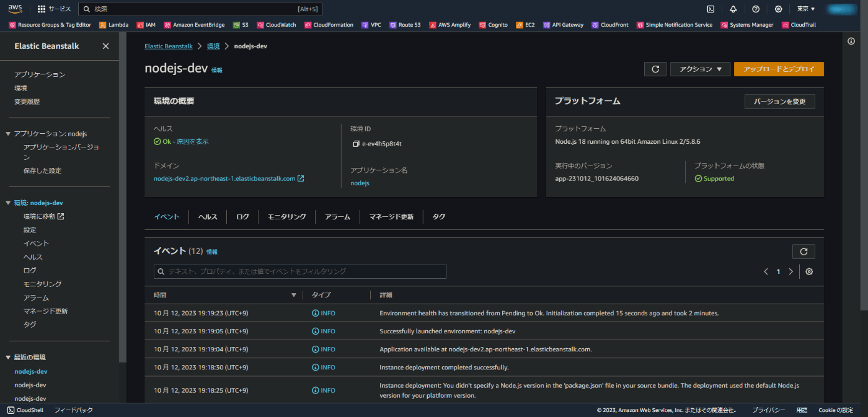The height and width of the screenshot is (417, 868).
Task: Open the CloudTrail bookmark
Action: 798,25
